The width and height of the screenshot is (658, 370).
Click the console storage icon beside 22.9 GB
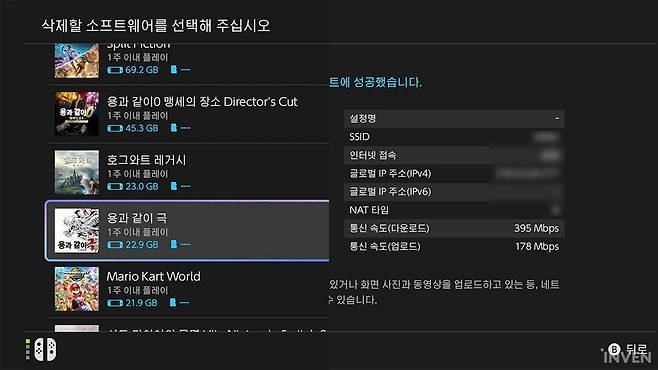pyautogui.click(x=115, y=245)
